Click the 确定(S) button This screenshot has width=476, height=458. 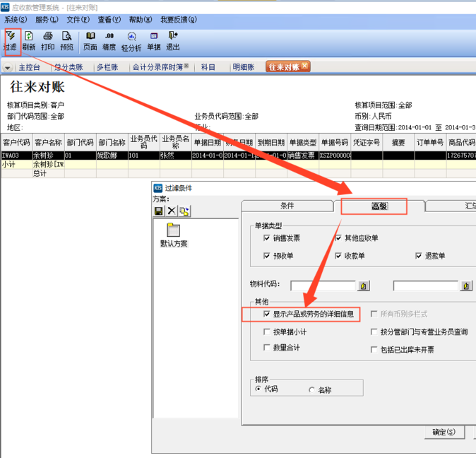pos(444,432)
